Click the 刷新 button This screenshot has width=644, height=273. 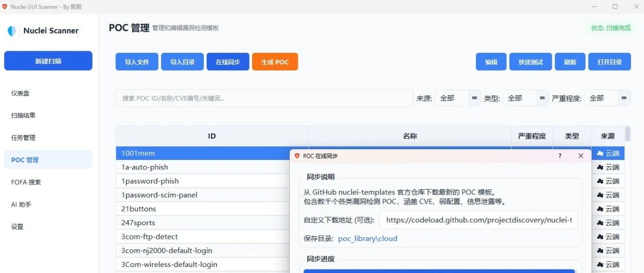[x=570, y=62]
